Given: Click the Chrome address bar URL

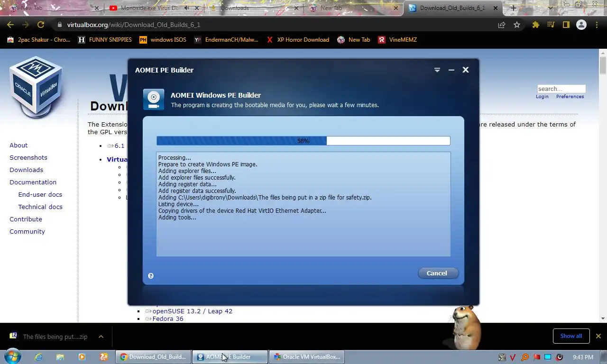Looking at the screenshot, I should click(x=134, y=25).
